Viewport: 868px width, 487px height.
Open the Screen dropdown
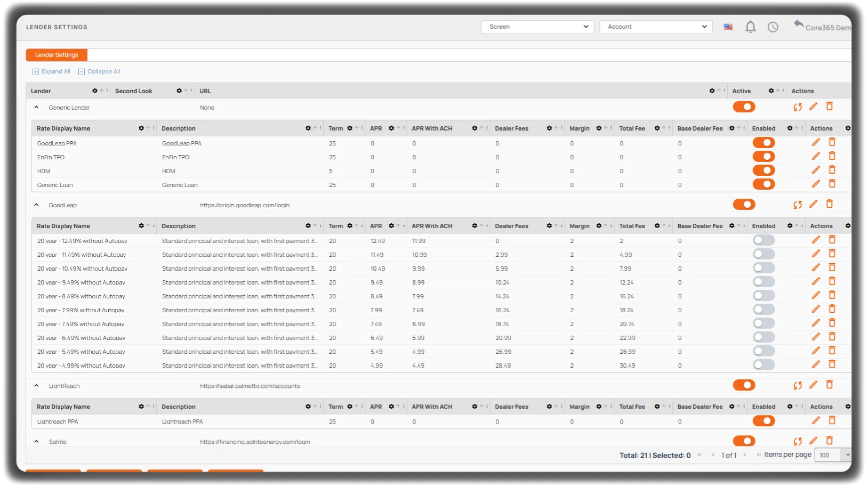(537, 27)
